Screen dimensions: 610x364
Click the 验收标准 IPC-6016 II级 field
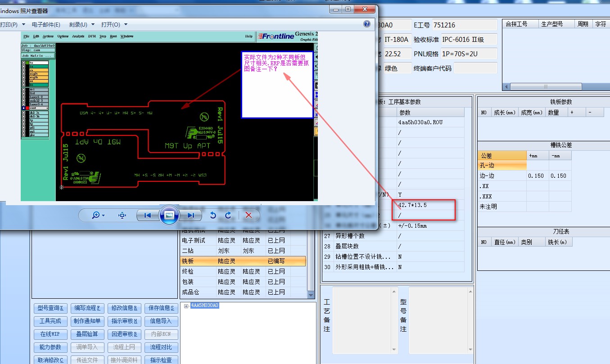(468, 40)
